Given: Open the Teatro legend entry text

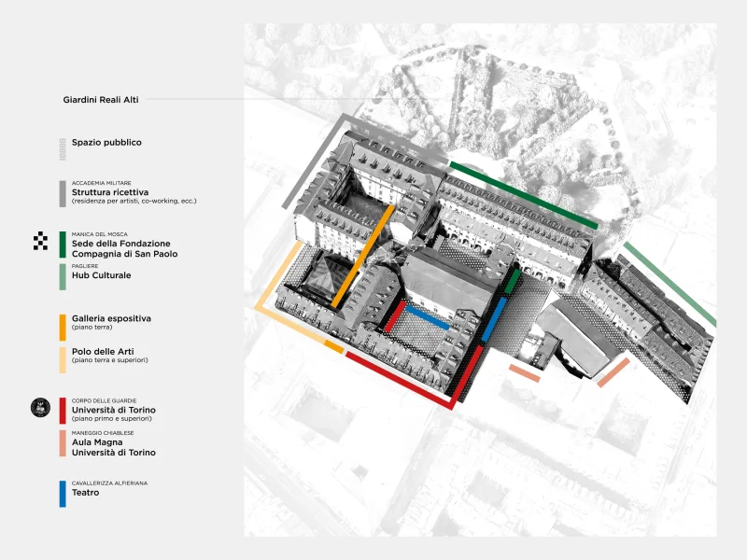Looking at the screenshot, I should tap(85, 492).
